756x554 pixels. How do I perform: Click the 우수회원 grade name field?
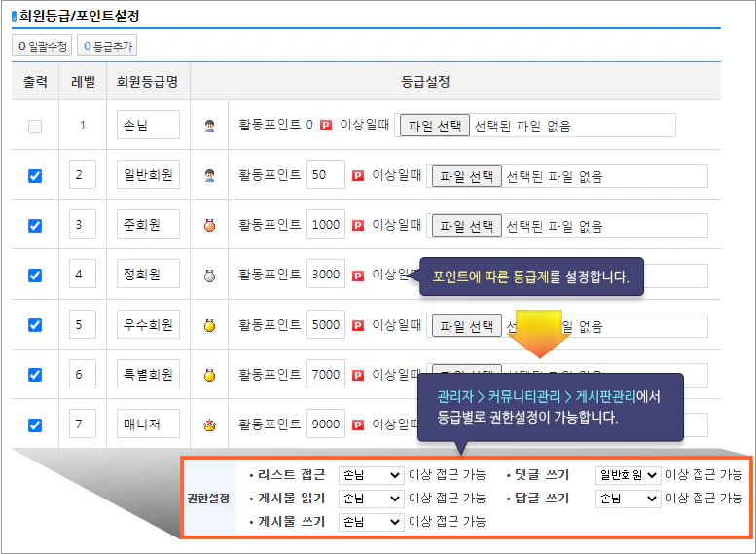coord(148,324)
